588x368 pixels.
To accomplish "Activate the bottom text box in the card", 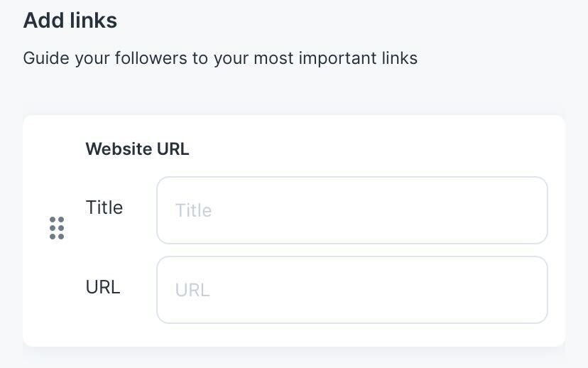I will click(x=352, y=290).
